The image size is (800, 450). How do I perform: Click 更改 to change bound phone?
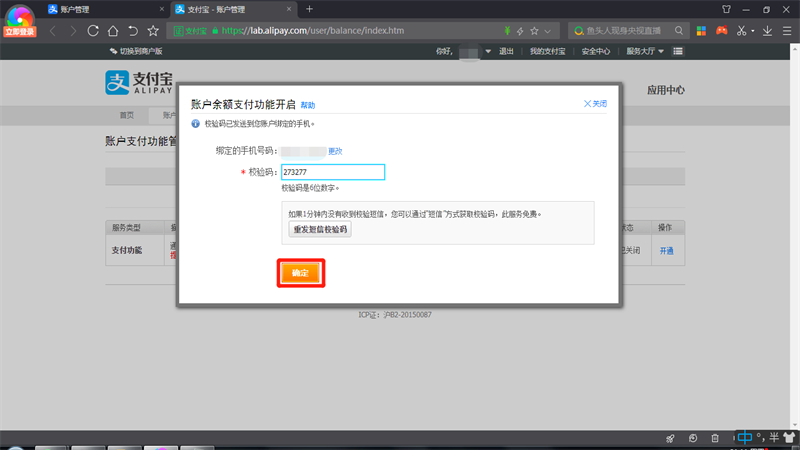coord(335,152)
